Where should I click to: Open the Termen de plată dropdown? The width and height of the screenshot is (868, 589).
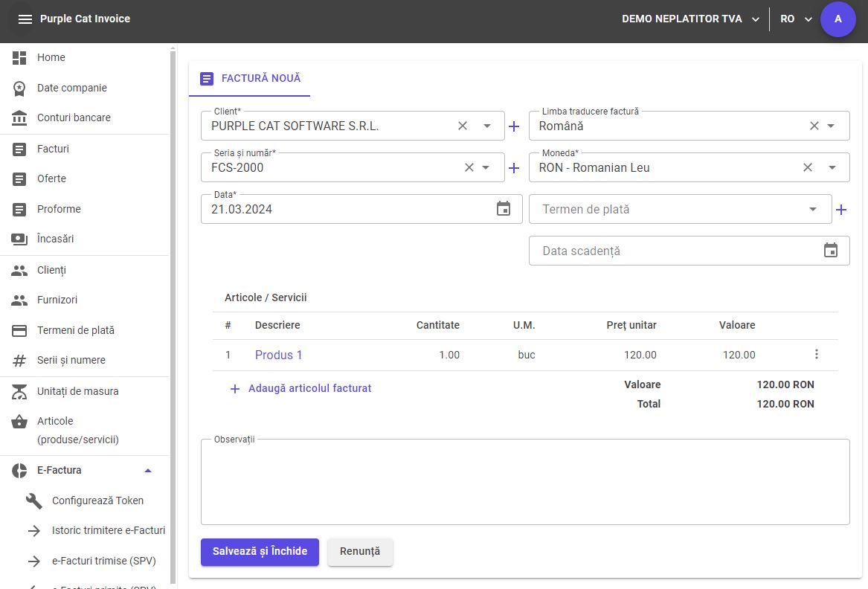[x=813, y=209]
